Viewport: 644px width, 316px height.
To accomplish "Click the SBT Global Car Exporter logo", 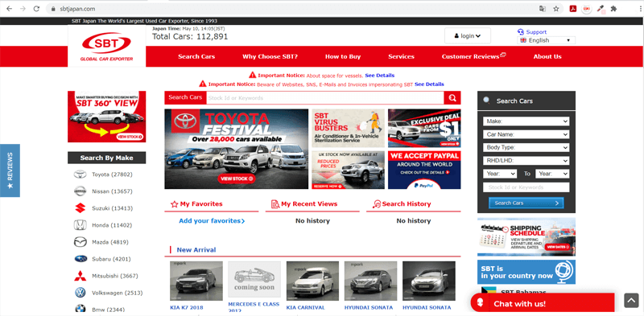I will pyautogui.click(x=107, y=47).
